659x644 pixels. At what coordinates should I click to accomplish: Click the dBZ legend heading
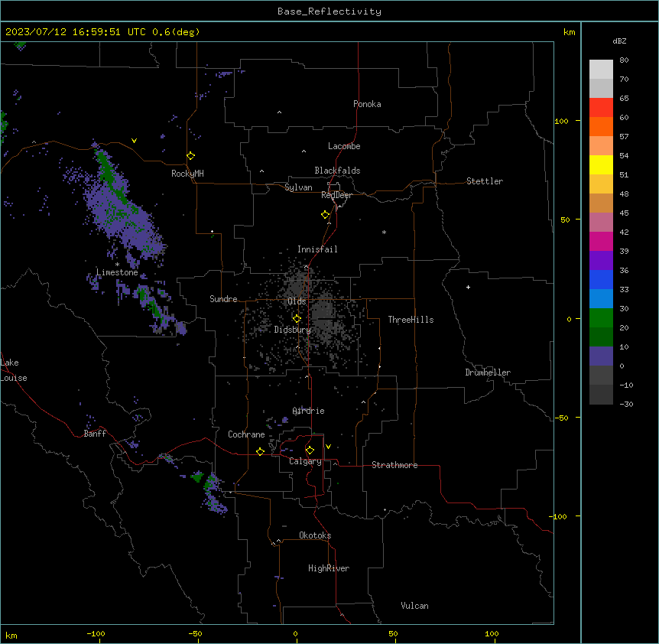coord(619,41)
